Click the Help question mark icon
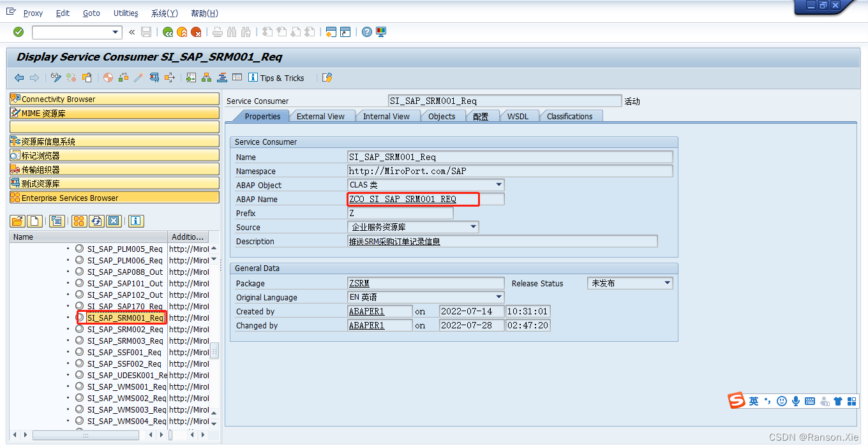 (366, 32)
